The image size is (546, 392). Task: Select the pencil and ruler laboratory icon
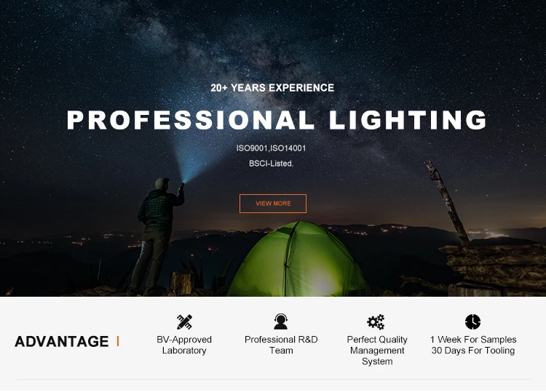tap(184, 321)
